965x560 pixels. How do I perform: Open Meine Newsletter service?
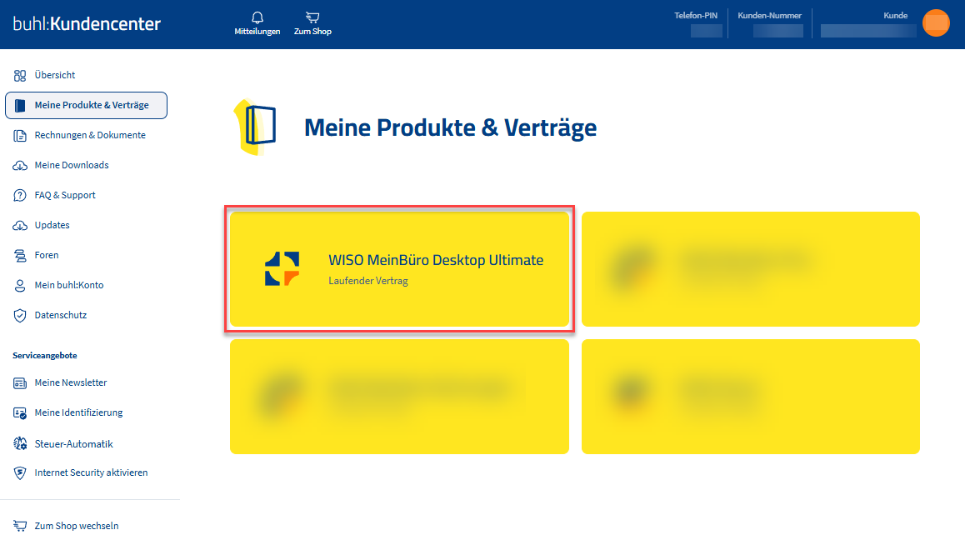pyautogui.click(x=71, y=382)
